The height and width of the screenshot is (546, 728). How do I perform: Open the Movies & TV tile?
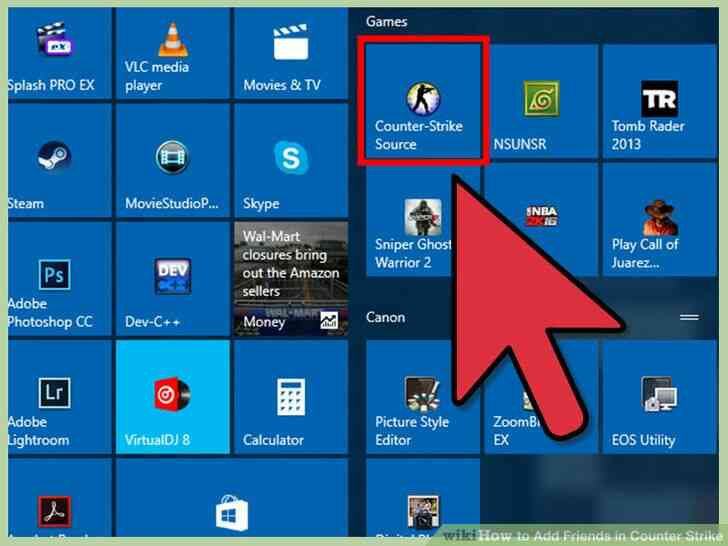click(291, 52)
